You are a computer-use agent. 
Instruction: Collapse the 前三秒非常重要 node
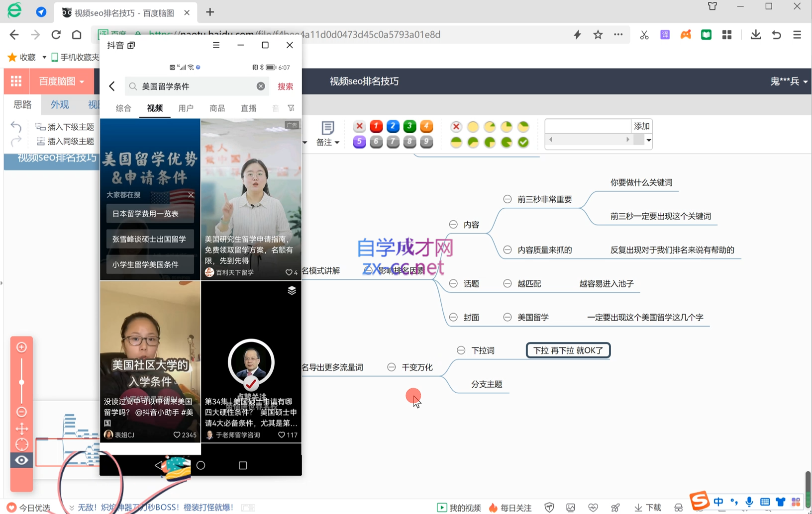coord(507,199)
